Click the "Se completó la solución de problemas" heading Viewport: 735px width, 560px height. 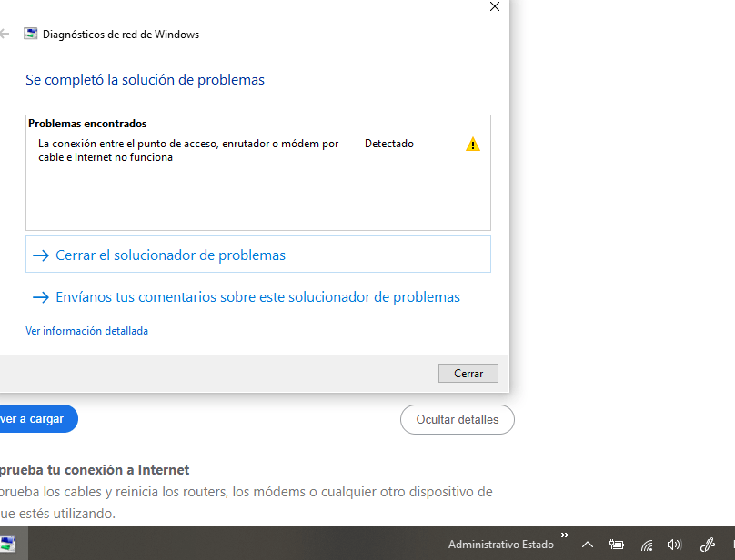145,80
